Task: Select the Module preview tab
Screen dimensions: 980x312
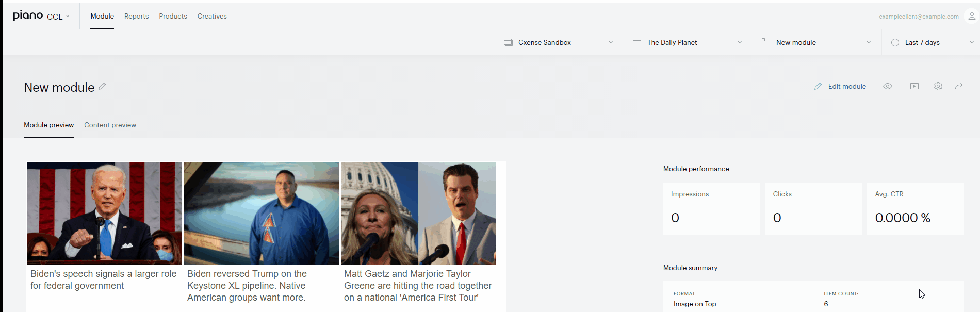Action: 48,125
